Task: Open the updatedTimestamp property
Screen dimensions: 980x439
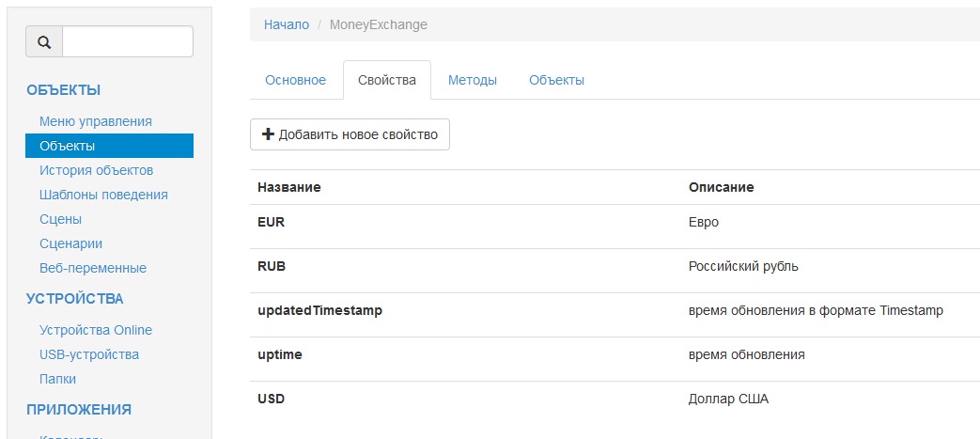Action: pos(319,310)
